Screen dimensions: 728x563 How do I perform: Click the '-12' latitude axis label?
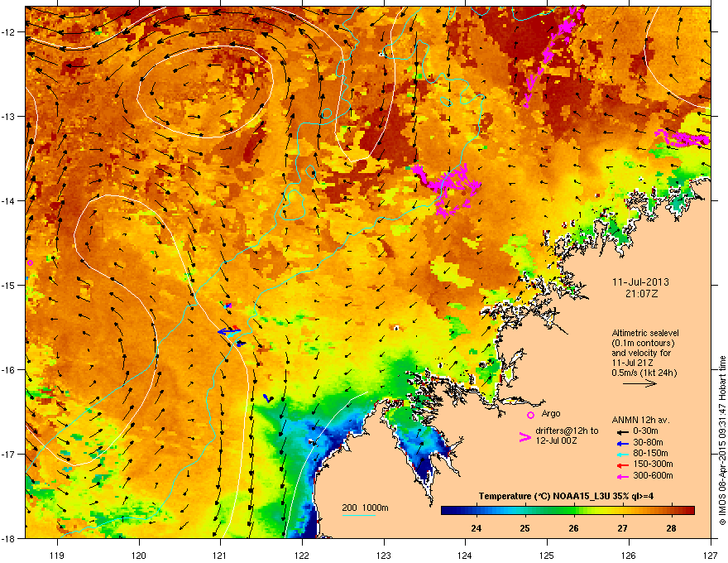pyautogui.click(x=8, y=32)
